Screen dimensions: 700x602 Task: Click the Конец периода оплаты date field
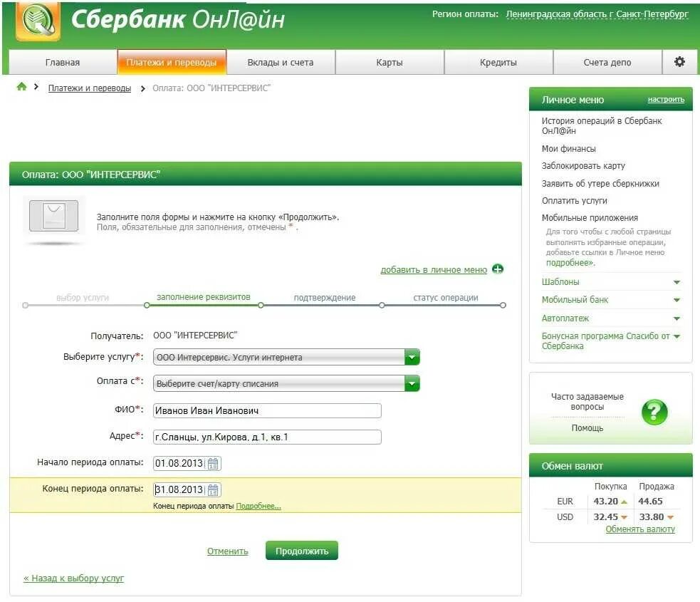[x=179, y=490]
